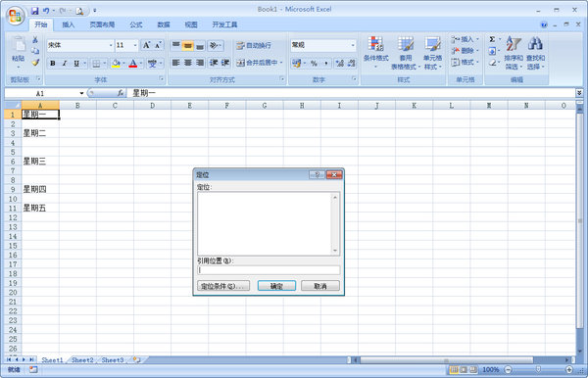Open Format as Table gallery 套用表格格式
The image size is (588, 378).
tap(405, 53)
